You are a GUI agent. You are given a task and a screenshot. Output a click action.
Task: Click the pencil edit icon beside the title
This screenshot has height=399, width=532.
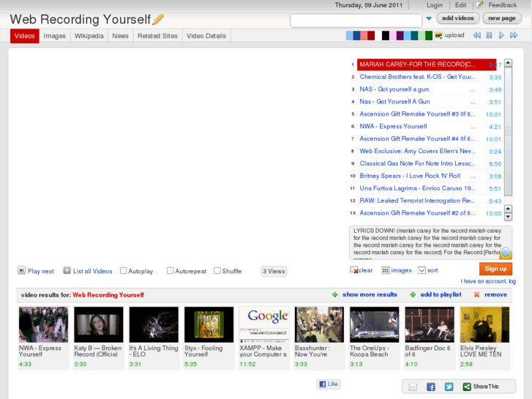(x=158, y=19)
